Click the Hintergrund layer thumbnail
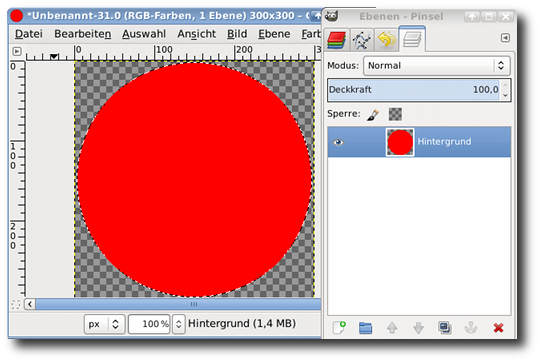The width and height of the screenshot is (540, 362). pyautogui.click(x=400, y=142)
